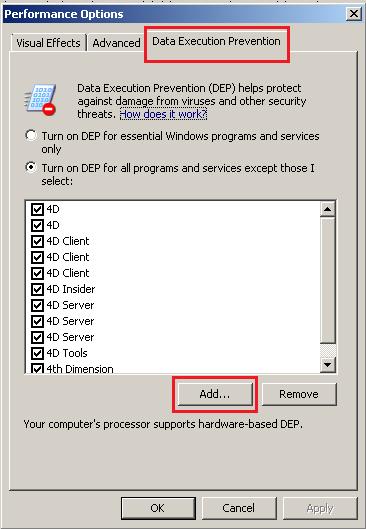Screen dimensions: 366x529
Task: Confirm with the OK button
Action: (x=158, y=508)
